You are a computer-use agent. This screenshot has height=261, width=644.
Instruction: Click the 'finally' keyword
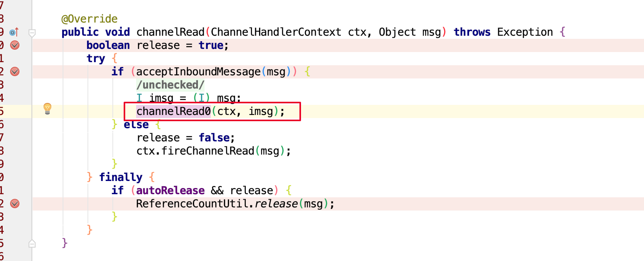tap(121, 177)
